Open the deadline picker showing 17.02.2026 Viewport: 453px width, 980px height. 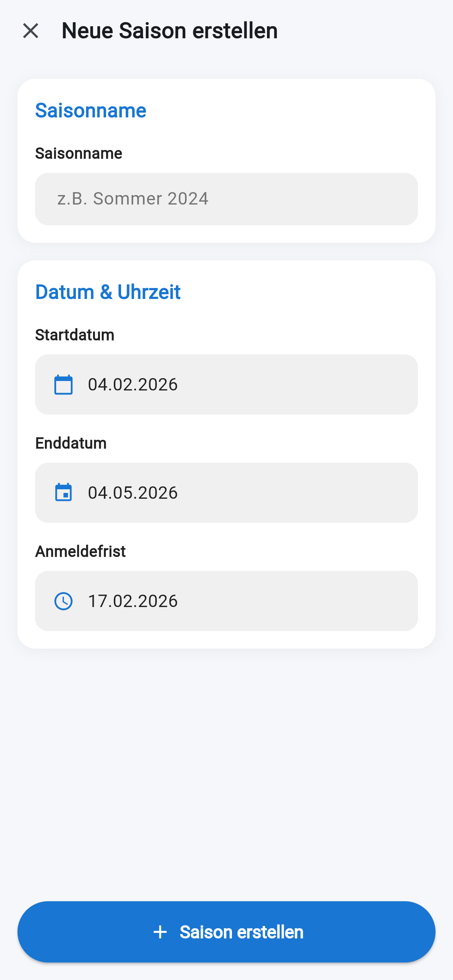tap(133, 601)
